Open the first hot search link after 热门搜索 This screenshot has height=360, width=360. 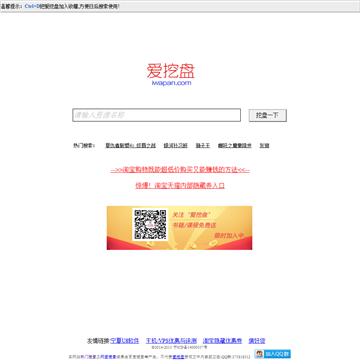(130, 145)
